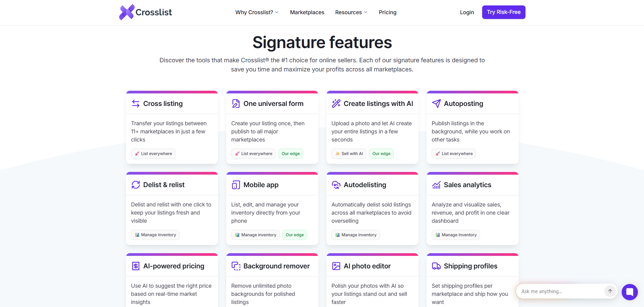Open the Marketplaces menu item
Viewport: 644px width, 307px height.
[x=307, y=12]
